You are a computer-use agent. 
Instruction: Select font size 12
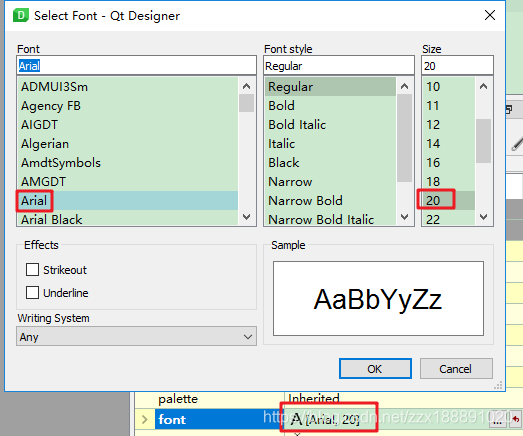449,125
